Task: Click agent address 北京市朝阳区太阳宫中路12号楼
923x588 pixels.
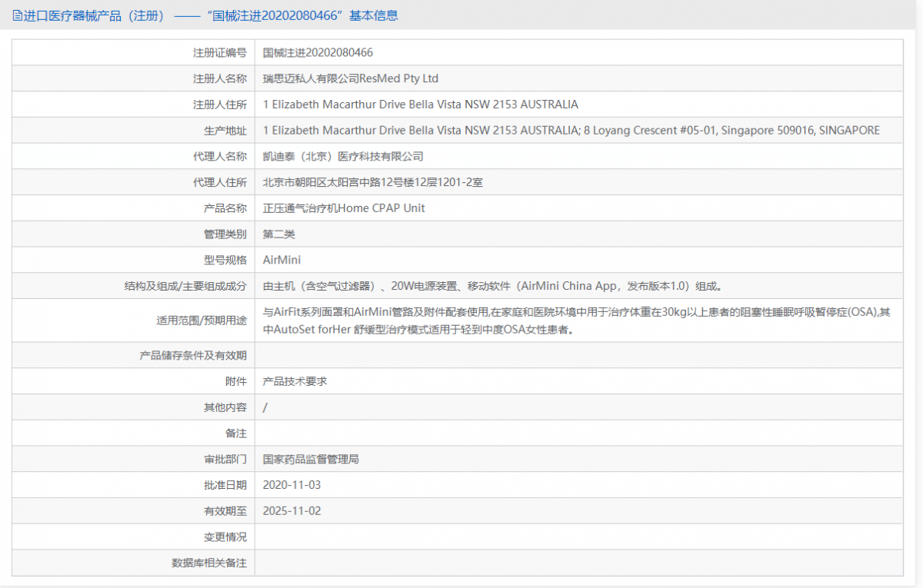Action: coord(373,182)
